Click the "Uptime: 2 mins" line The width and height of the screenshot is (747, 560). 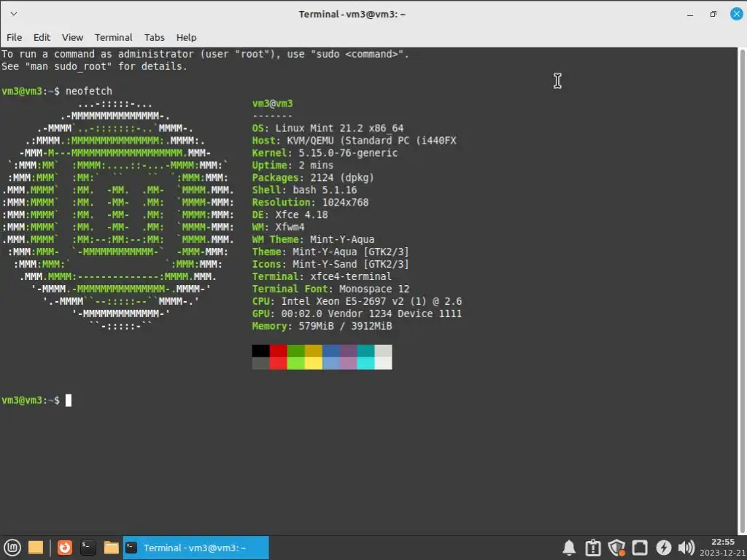(x=293, y=166)
